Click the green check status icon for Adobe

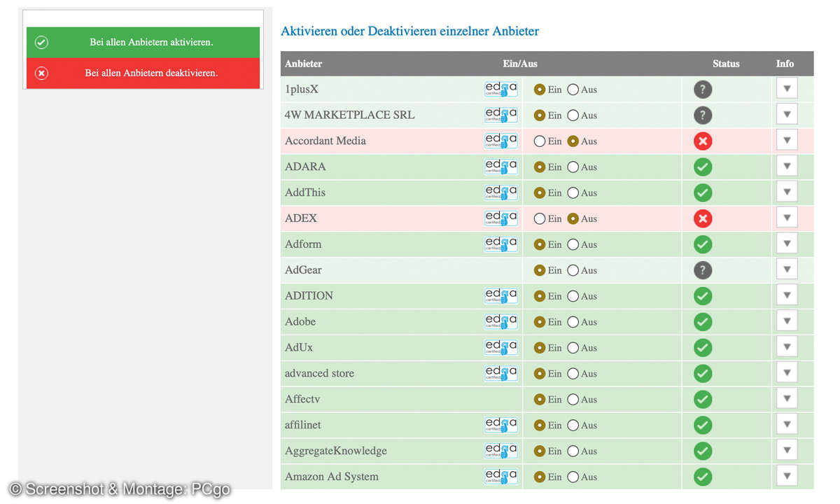tap(703, 322)
